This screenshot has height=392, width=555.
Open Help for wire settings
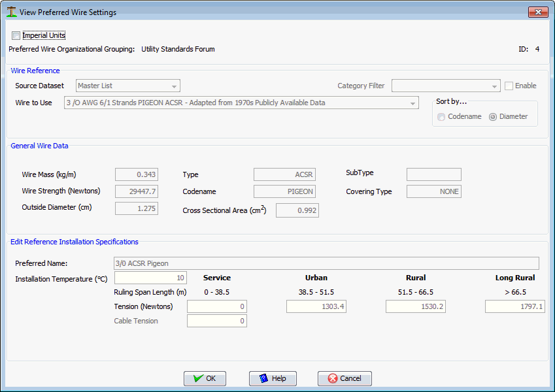coord(273,378)
